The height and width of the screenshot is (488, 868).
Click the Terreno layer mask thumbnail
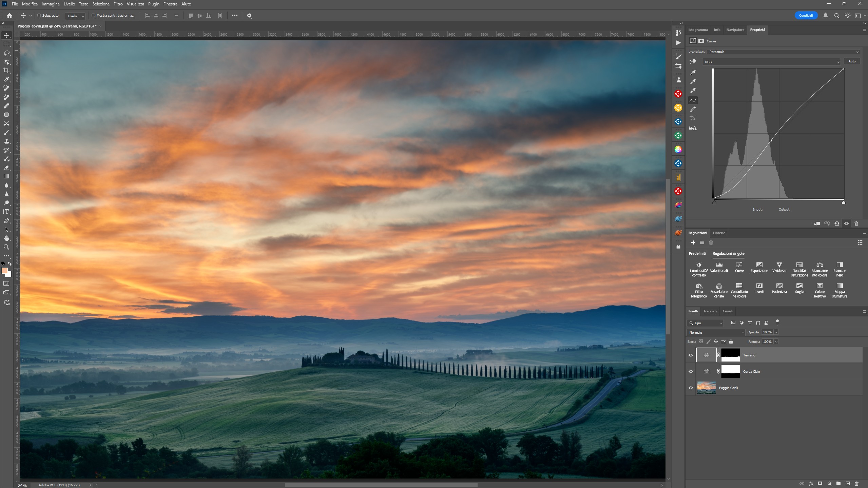(x=730, y=355)
